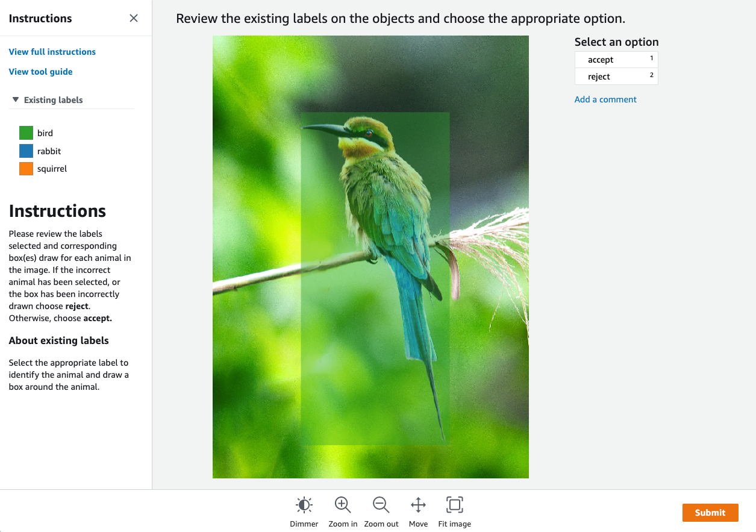Click the Zoom out magnifier icon

(381, 505)
